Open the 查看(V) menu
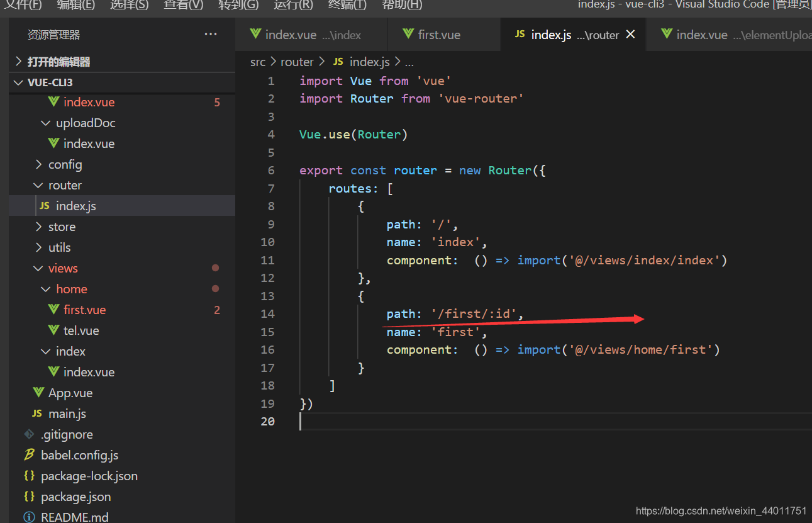The image size is (812, 523). click(x=184, y=5)
